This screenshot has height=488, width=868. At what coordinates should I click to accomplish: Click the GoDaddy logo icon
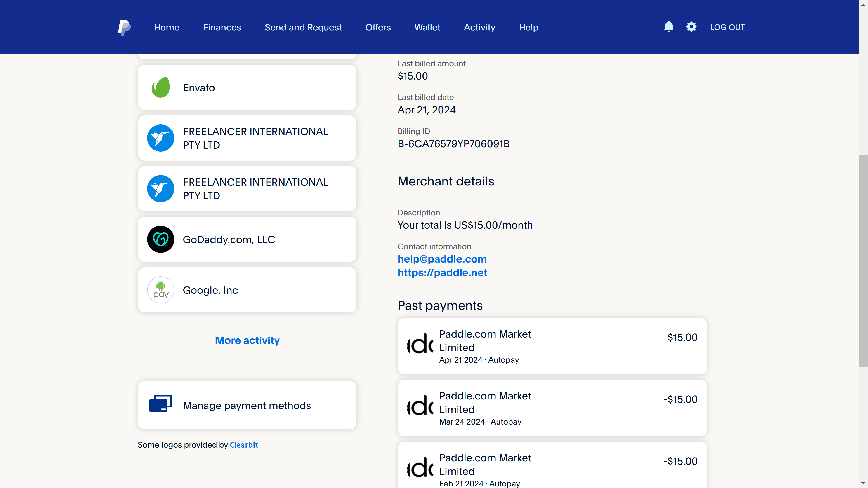pos(161,239)
